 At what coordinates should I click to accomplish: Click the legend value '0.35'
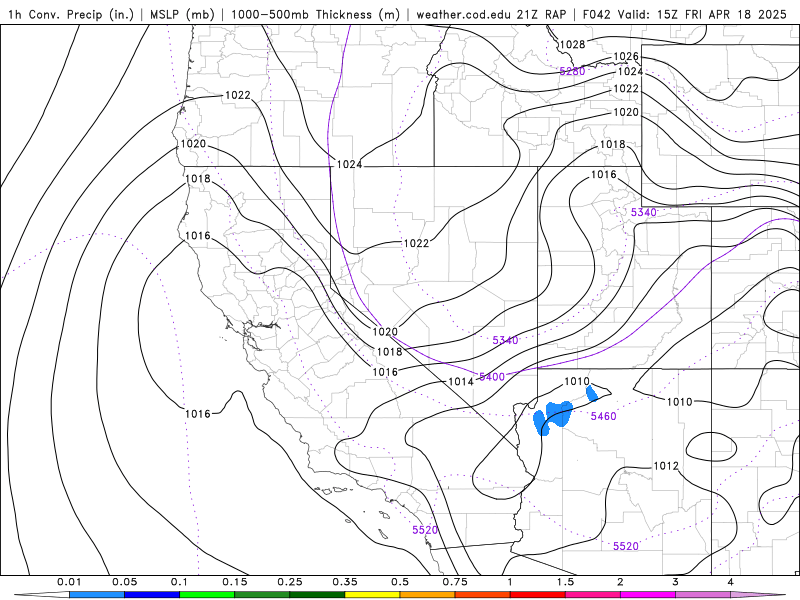(345, 582)
